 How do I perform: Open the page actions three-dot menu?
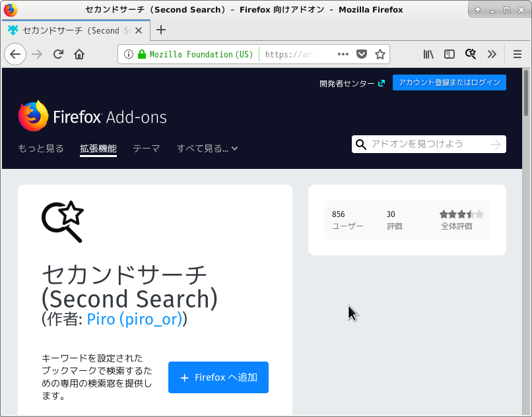coord(344,54)
